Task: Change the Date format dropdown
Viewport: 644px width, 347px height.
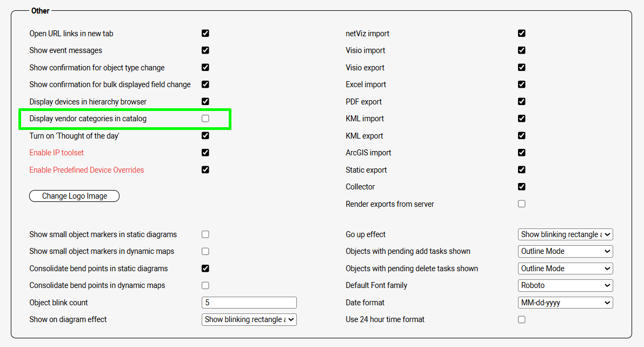Action: coord(565,303)
